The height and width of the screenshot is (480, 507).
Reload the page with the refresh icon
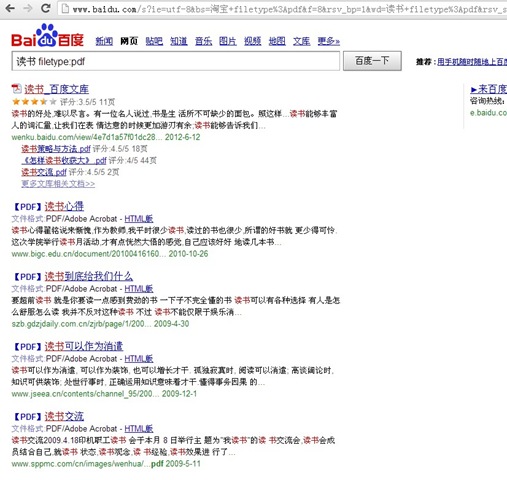[x=46, y=8]
